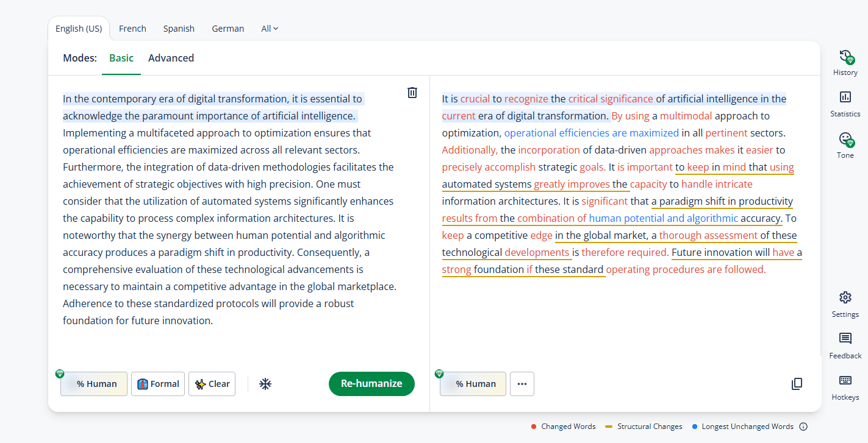Click the Re-humanize button

coord(371,384)
